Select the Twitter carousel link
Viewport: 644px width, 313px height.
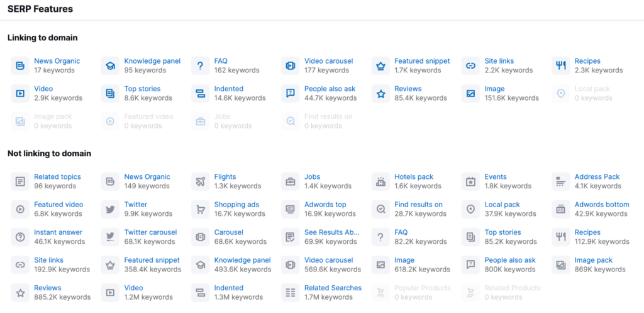(150, 232)
